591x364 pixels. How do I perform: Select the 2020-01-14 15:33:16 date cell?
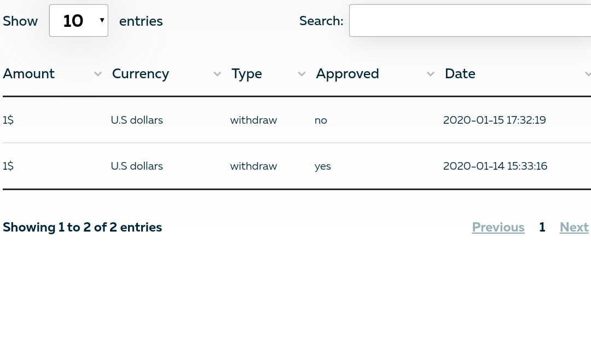tap(495, 166)
